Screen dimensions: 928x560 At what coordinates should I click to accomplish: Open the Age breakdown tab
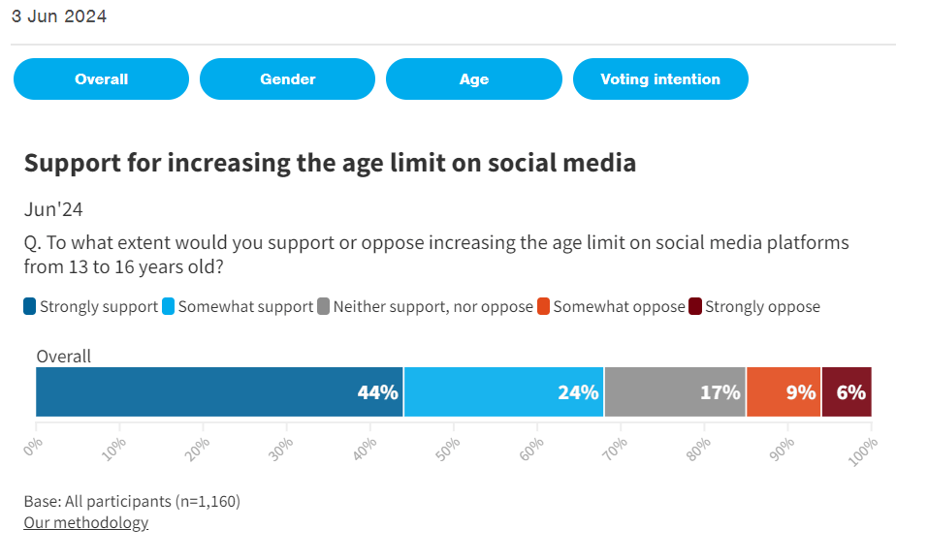coord(473,79)
